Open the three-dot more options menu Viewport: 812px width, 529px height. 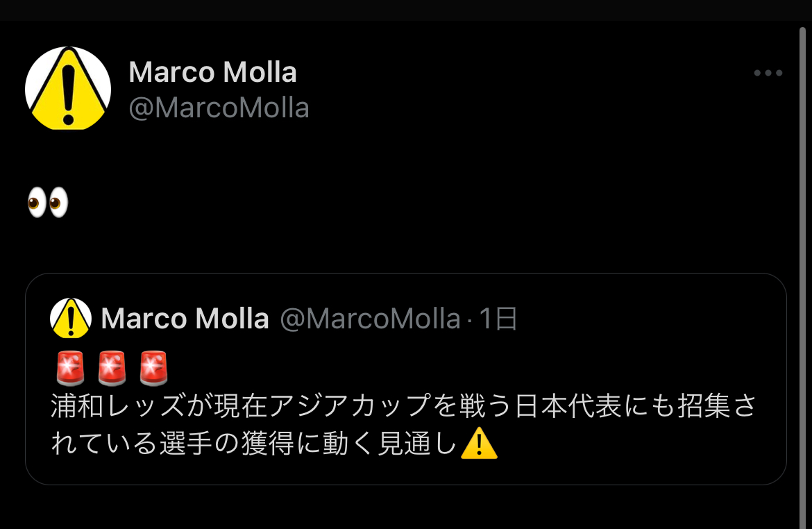768,73
